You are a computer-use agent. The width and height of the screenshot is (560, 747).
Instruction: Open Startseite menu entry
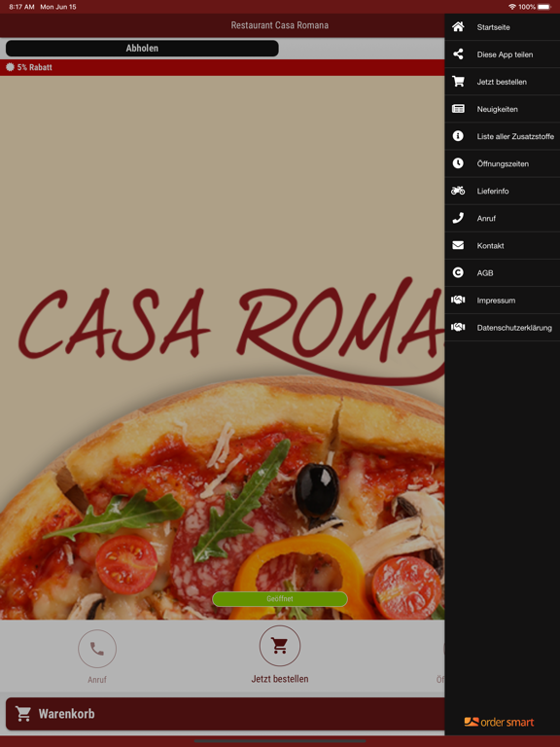pos(503,27)
